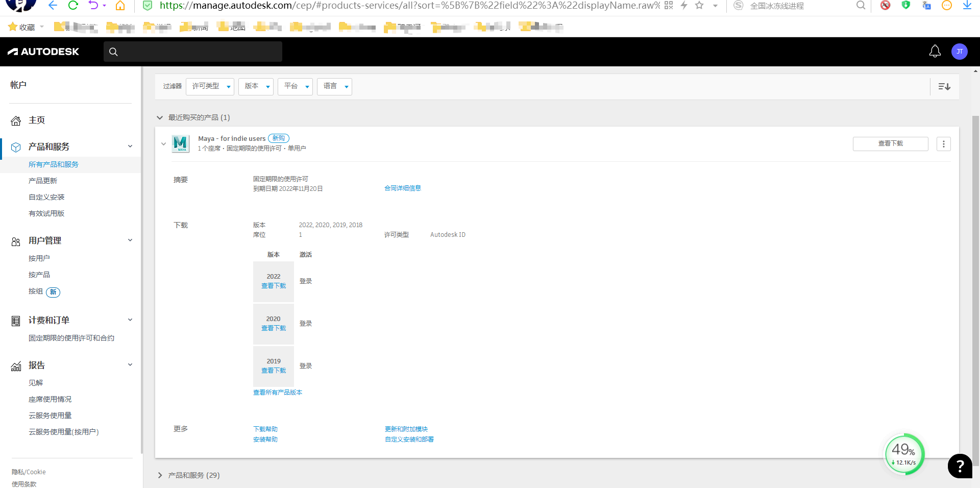Open 查看所有产品版本 link
This screenshot has width=980, height=488.
(x=278, y=393)
